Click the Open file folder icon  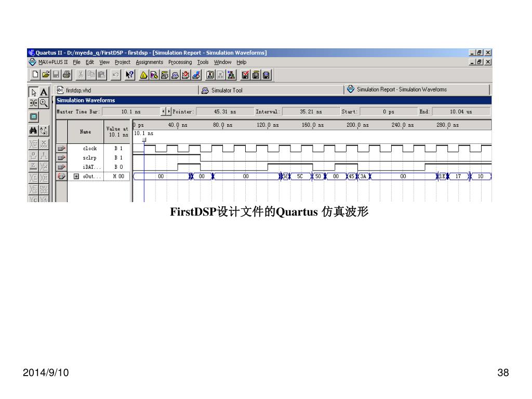(x=46, y=75)
